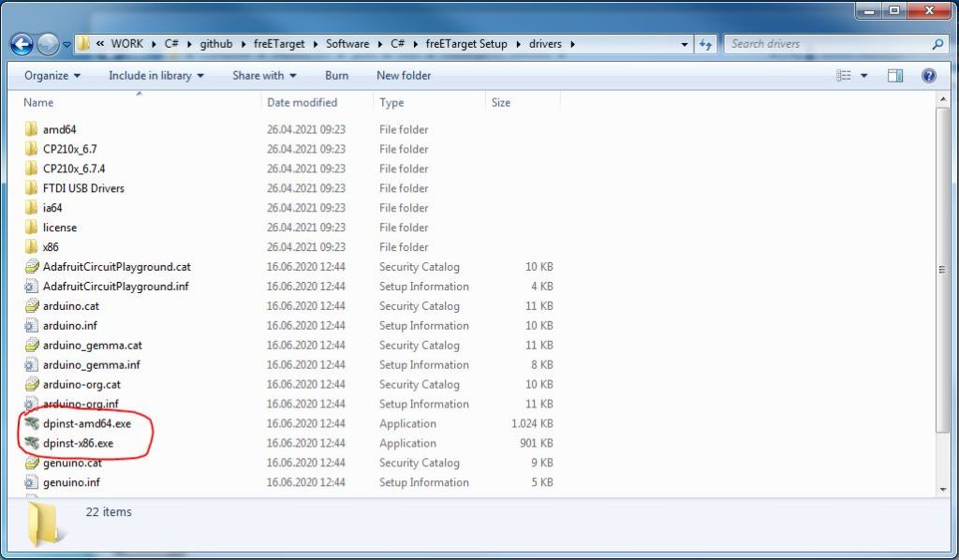Open address bar history dropdown arrow
This screenshot has height=560, width=959.
(683, 44)
